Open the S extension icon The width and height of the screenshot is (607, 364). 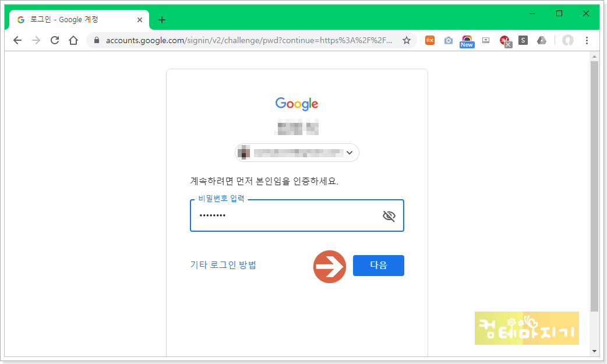(x=523, y=40)
